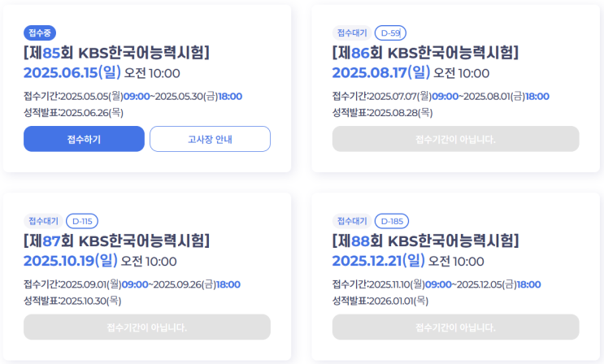Image resolution: width=604 pixels, height=364 pixels.
Task: Click the 접수대기 badge on the 87회 card
Action: click(x=42, y=221)
